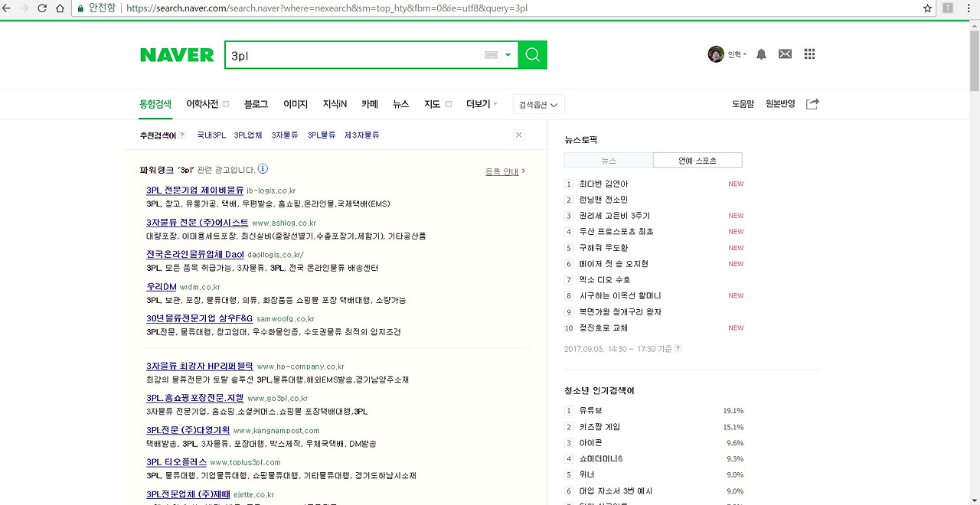This screenshot has width=980, height=505.
Task: Open the on-screen keyboard icon in search box
Action: tap(492, 55)
